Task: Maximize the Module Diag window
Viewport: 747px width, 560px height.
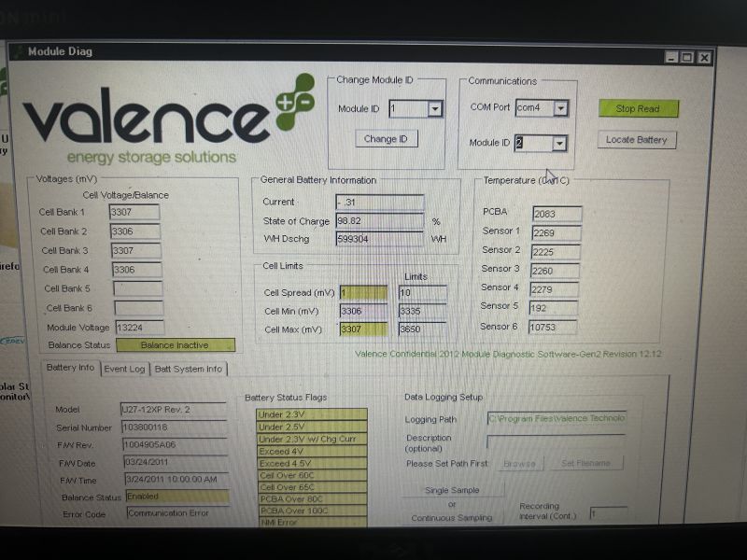Action: tap(687, 58)
